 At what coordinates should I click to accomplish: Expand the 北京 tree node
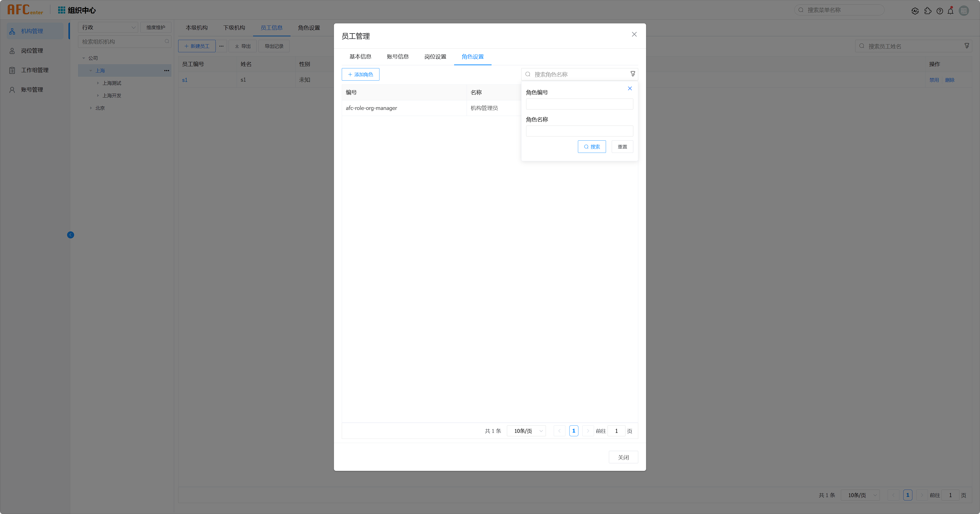[x=91, y=108]
